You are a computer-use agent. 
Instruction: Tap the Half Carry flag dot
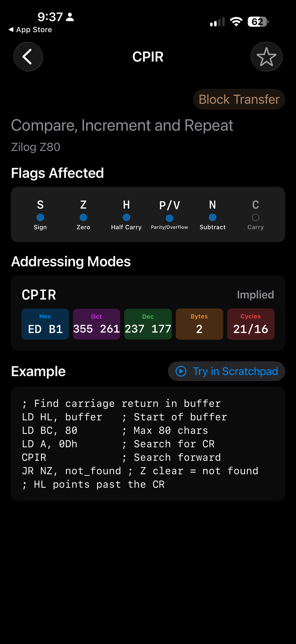click(126, 218)
